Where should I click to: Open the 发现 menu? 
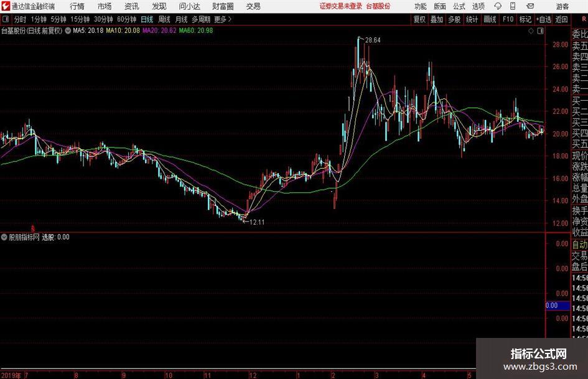[x=159, y=6]
